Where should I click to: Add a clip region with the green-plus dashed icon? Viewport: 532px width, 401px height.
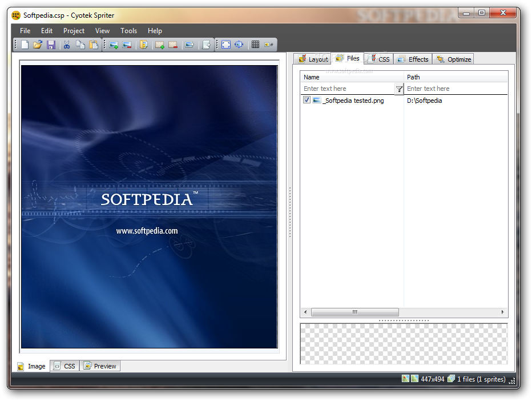click(x=160, y=45)
